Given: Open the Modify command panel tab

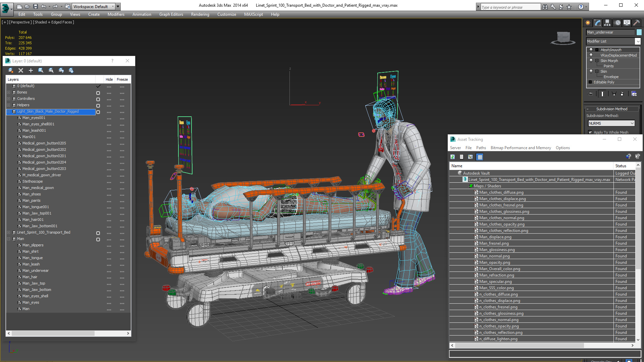Looking at the screenshot, I should tap(598, 23).
